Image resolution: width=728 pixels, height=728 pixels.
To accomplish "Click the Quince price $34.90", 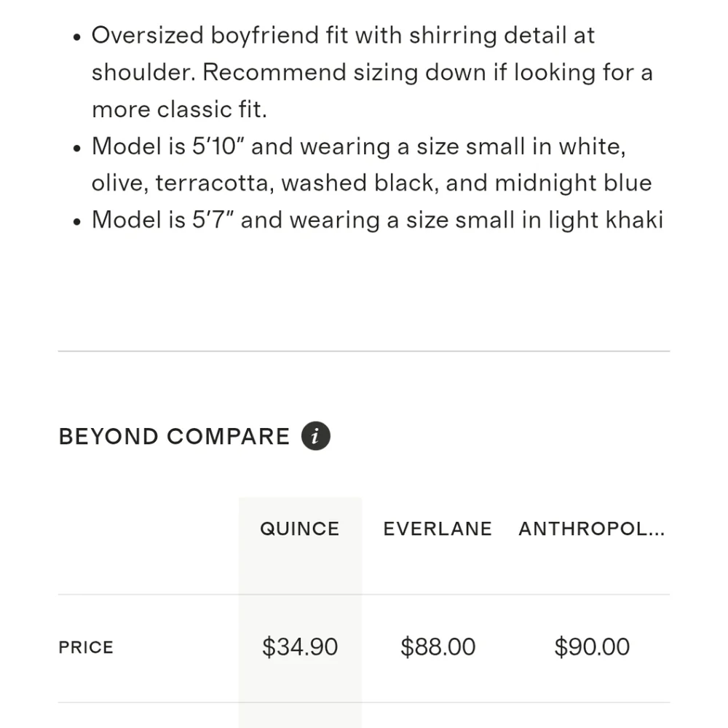I will pos(300,646).
